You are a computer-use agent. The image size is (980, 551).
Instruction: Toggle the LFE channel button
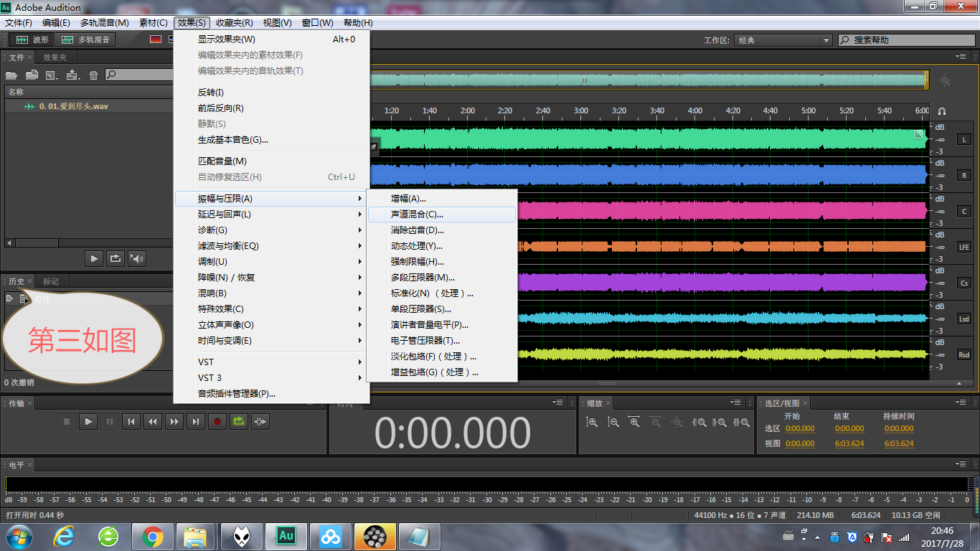[964, 247]
